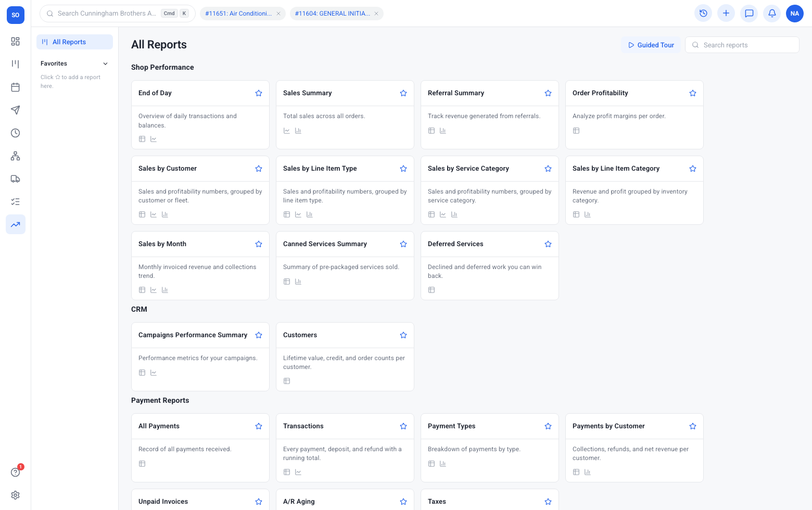Close the #11651 Air Conditioning tab
Image resolution: width=812 pixels, height=510 pixels.
click(x=278, y=14)
